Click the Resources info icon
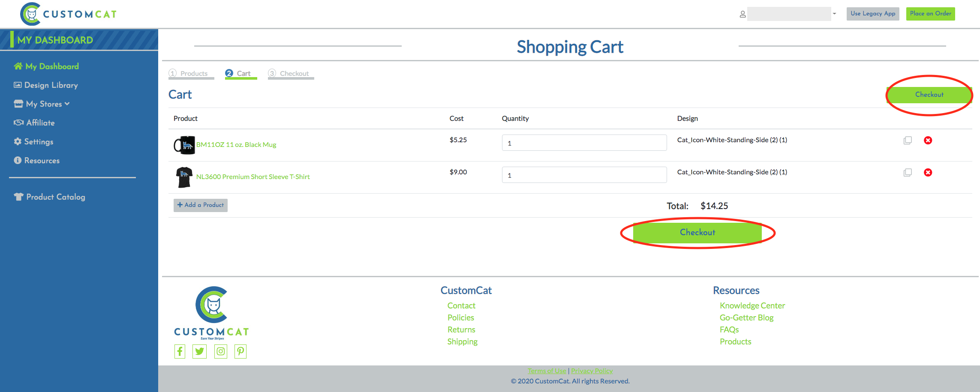Viewport: 980px width, 392px height. click(x=18, y=160)
